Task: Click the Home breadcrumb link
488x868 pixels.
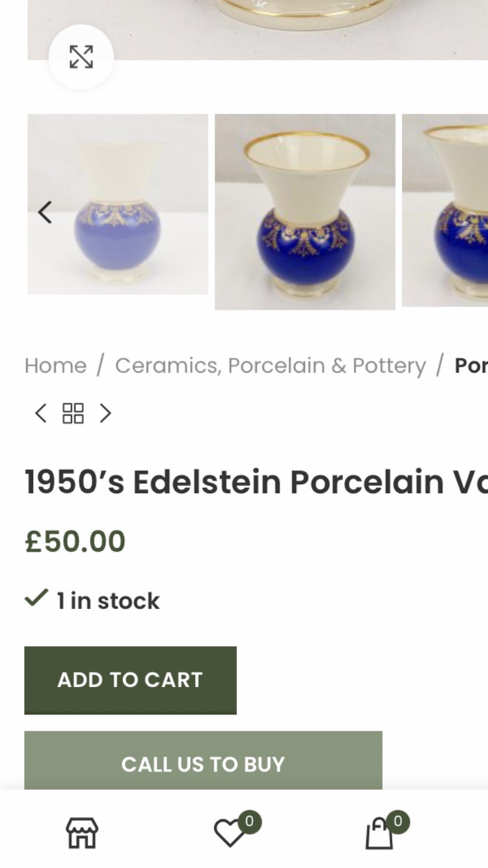Action: coord(55,366)
